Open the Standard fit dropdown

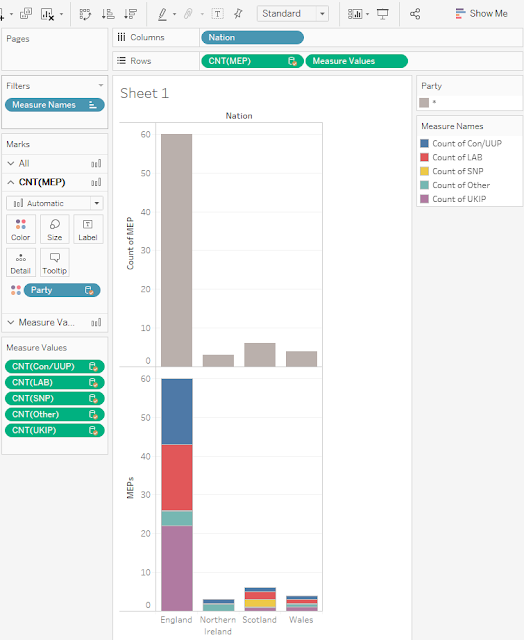click(293, 14)
